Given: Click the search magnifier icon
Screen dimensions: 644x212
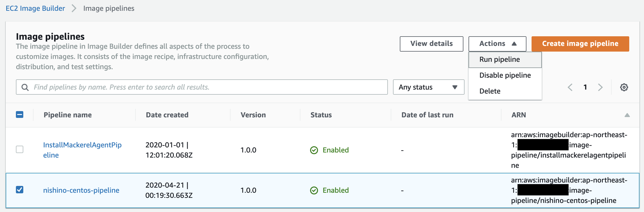Looking at the screenshot, I should point(25,87).
